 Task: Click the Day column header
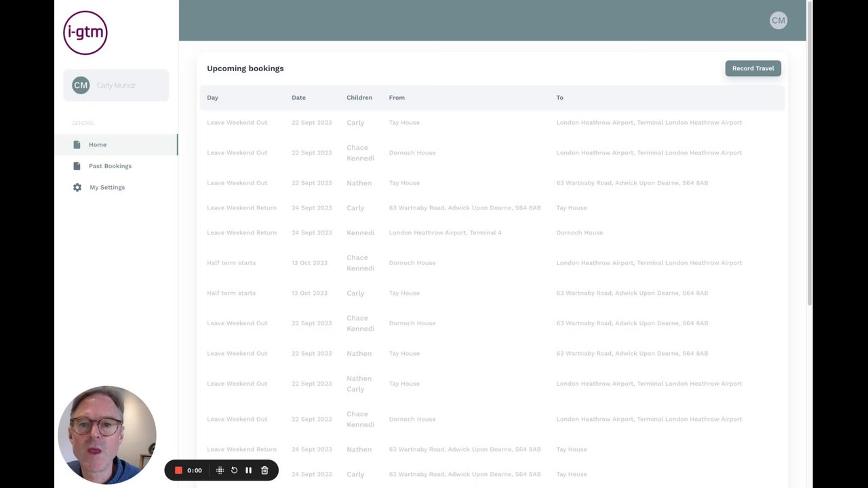[212, 98]
